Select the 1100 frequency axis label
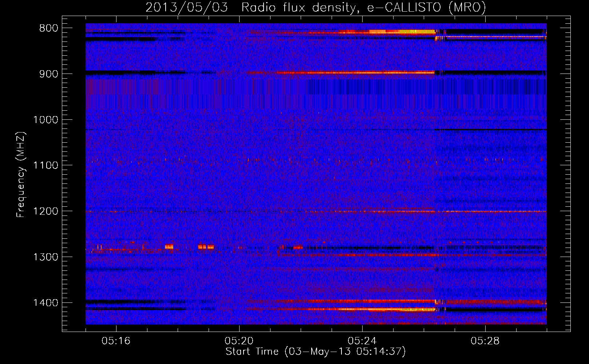The width and height of the screenshot is (589, 364). click(46, 166)
